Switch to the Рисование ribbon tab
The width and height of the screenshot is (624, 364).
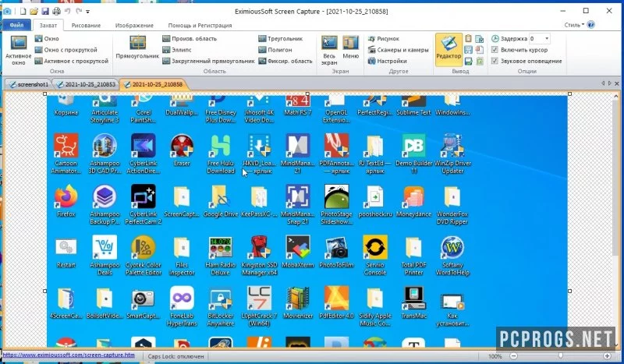[x=86, y=25]
